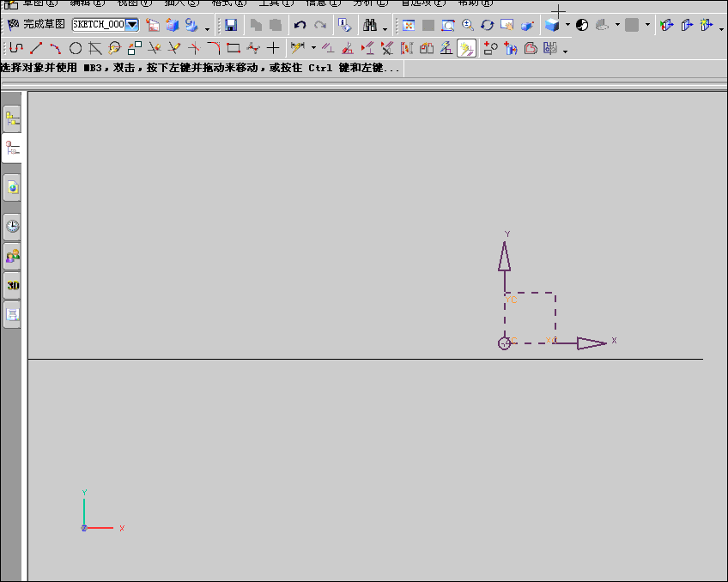Click the Add Existing Curves icon
728x582 pixels.
pyautogui.click(x=490, y=48)
